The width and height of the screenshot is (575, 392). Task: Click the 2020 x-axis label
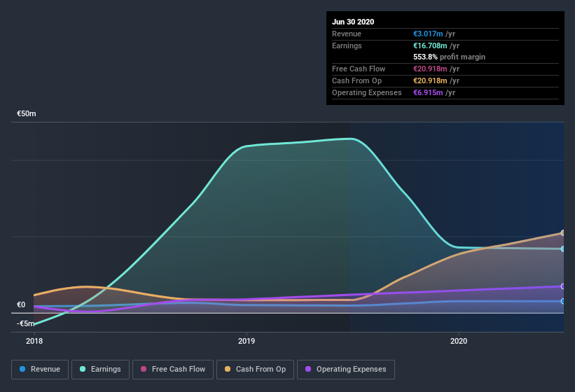459,341
